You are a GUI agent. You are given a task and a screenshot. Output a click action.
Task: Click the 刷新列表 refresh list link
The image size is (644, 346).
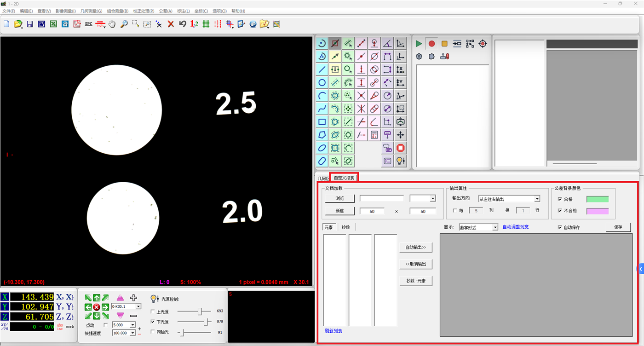point(333,331)
